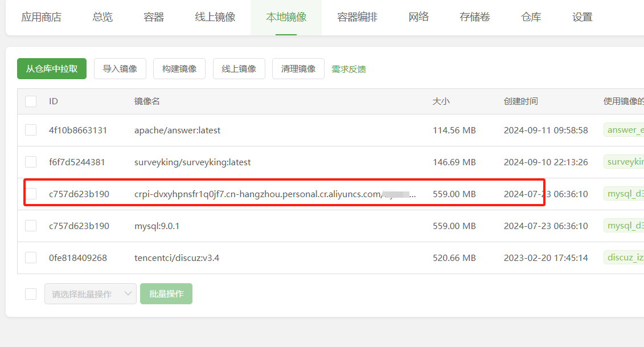The width and height of the screenshot is (644, 347).
Task: Click the 从仓库中拉取 button
Action: (52, 68)
